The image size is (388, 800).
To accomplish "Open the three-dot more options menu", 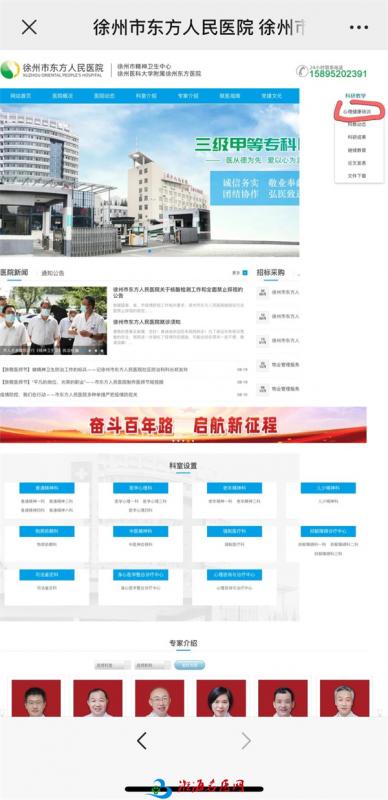I will [358, 28].
